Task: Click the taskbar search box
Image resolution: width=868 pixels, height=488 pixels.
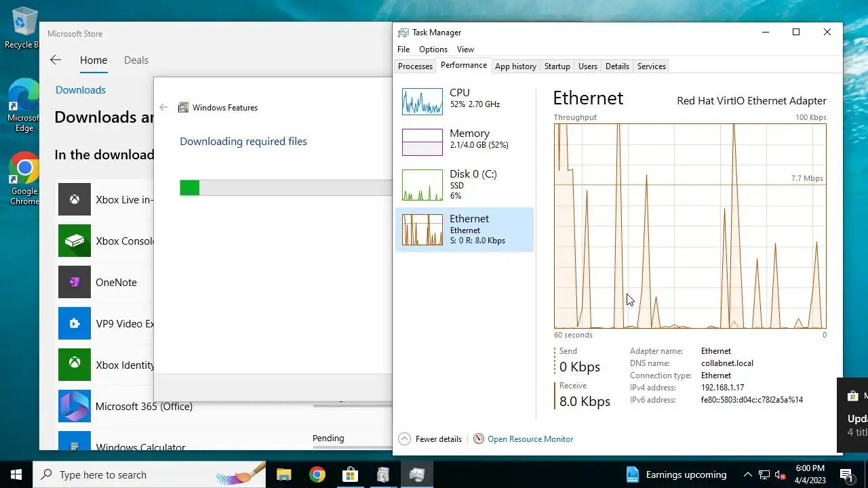Action: [x=150, y=474]
